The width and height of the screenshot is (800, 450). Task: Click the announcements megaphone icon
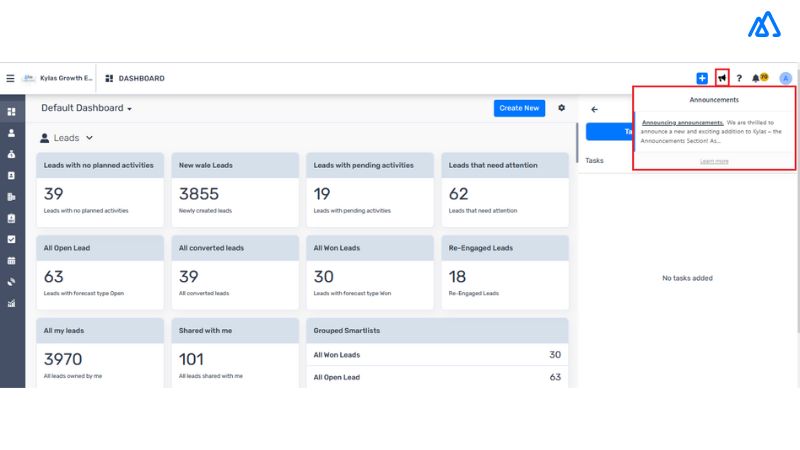point(722,78)
